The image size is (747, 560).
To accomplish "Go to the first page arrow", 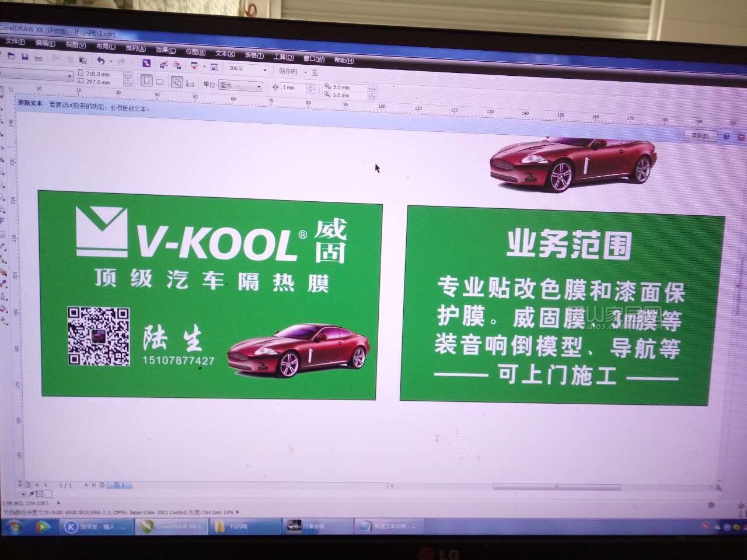I will pyautogui.click(x=37, y=485).
